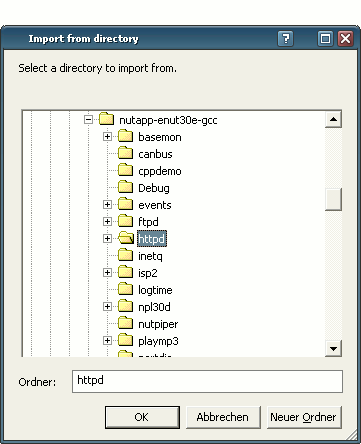Image resolution: width=361 pixels, height=444 pixels.
Task: Click the open httpd folder icon
Action: coord(126,238)
